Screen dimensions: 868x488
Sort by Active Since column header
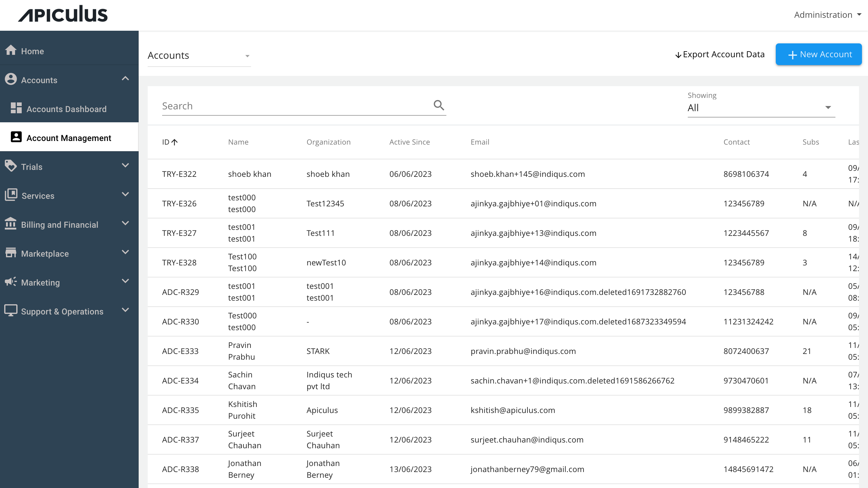tap(409, 142)
